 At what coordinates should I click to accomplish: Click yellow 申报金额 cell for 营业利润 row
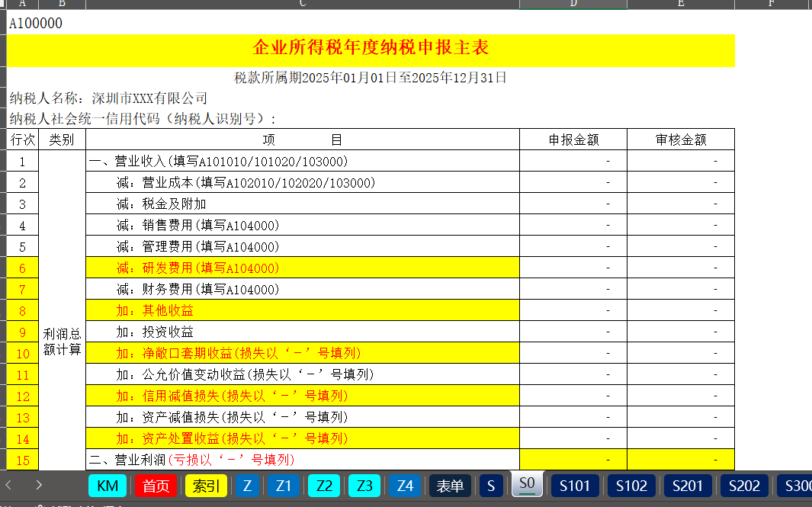click(x=573, y=460)
